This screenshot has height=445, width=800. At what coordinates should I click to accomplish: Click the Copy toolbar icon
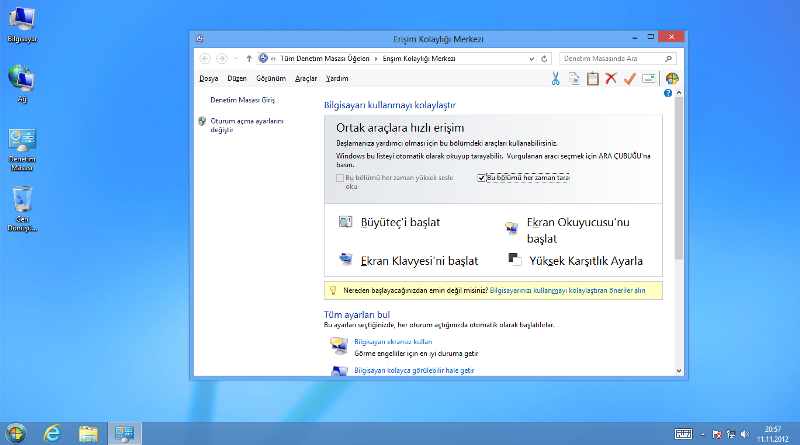574,79
